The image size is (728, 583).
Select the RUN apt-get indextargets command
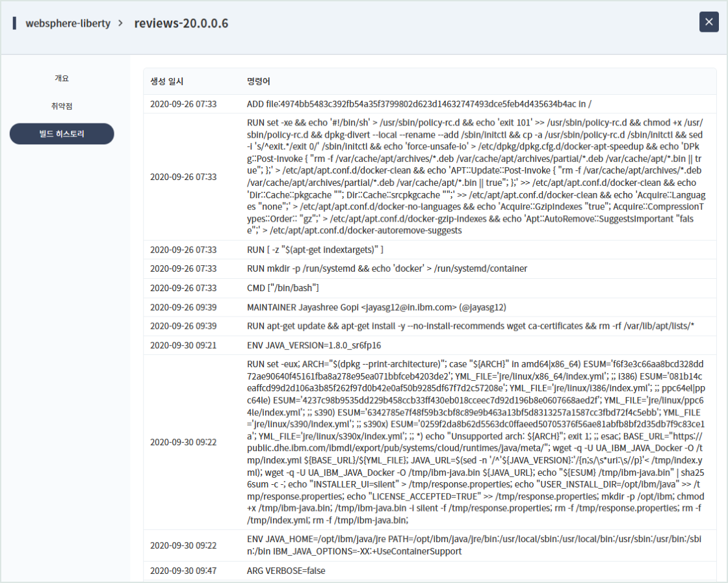[315, 250]
